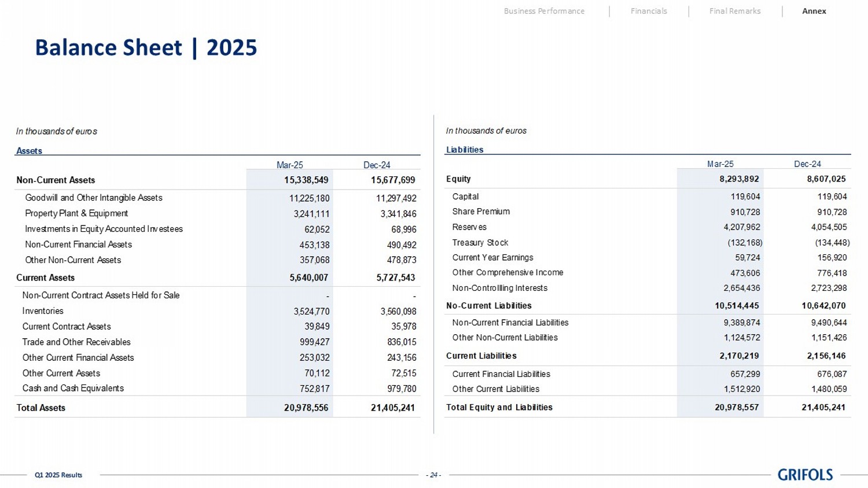This screenshot has width=868, height=488.
Task: Select the Annex navigation tab
Action: point(814,11)
